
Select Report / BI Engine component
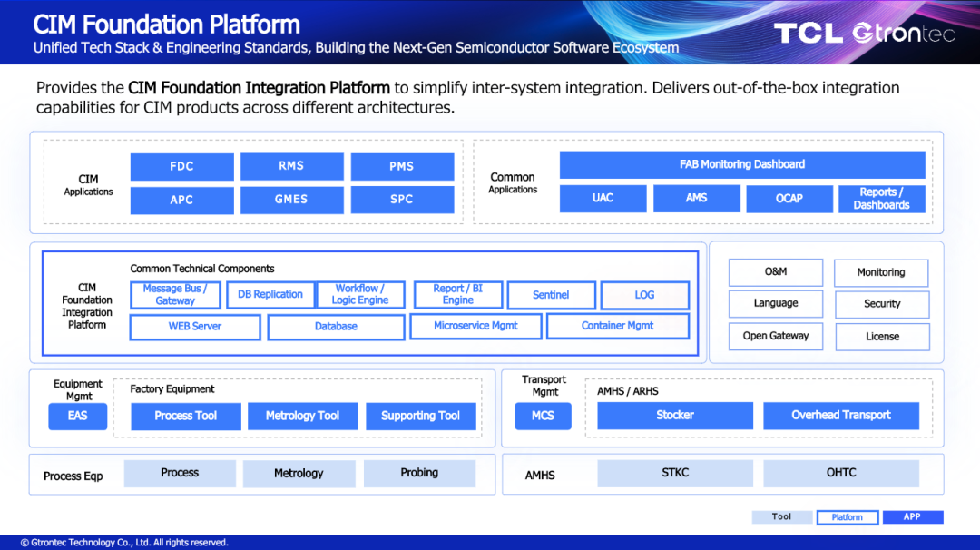click(458, 295)
